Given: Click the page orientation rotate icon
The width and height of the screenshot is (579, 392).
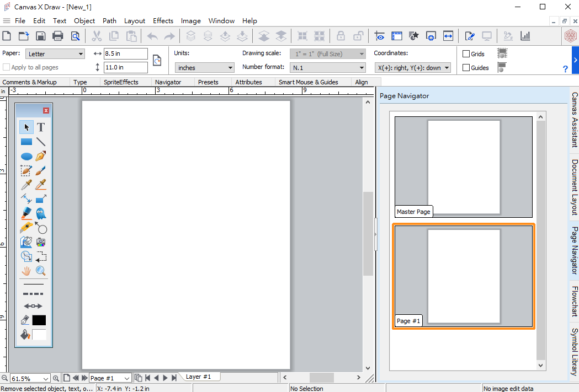Looking at the screenshot, I should [157, 60].
